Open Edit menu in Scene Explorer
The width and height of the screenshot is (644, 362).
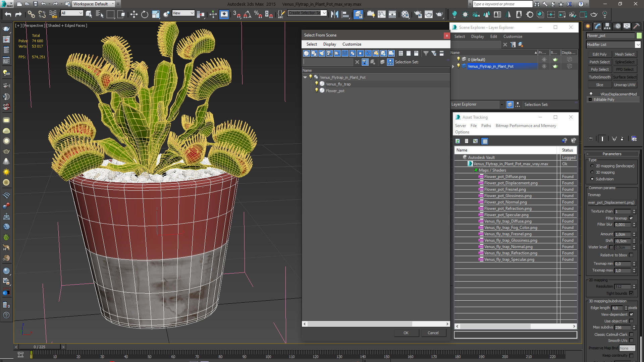(x=493, y=37)
